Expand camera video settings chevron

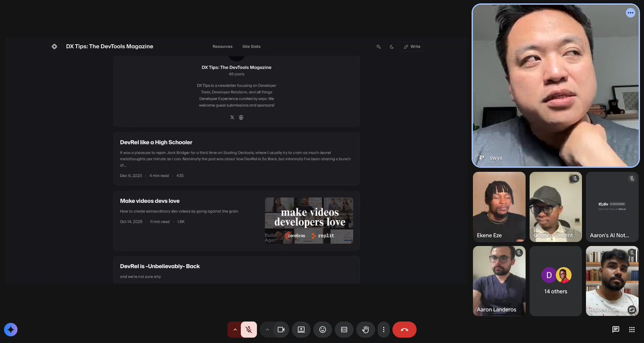pyautogui.click(x=267, y=330)
